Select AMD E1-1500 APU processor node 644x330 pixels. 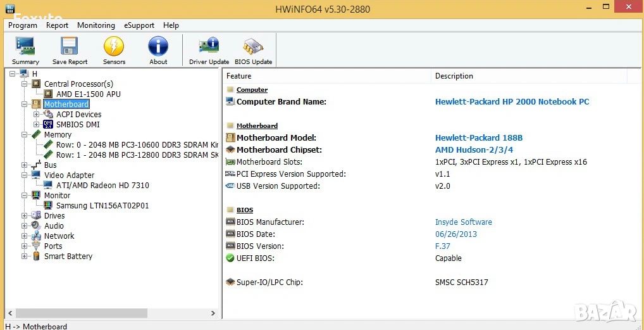88,94
